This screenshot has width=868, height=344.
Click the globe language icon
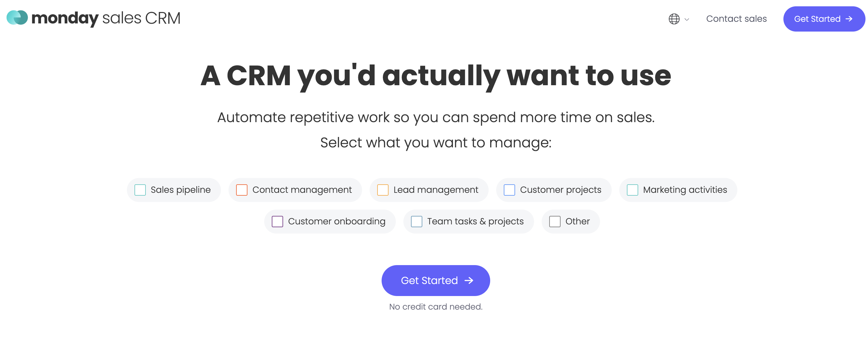[674, 19]
